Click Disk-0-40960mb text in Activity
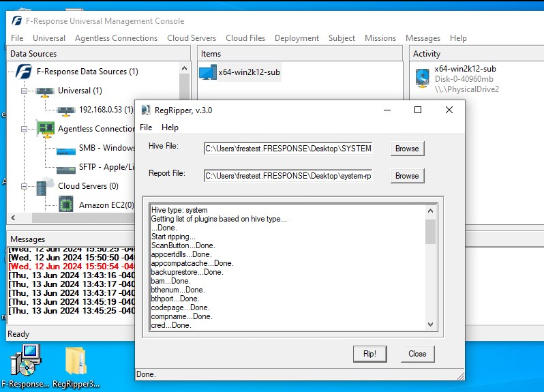This screenshot has width=544, height=392. (464, 79)
